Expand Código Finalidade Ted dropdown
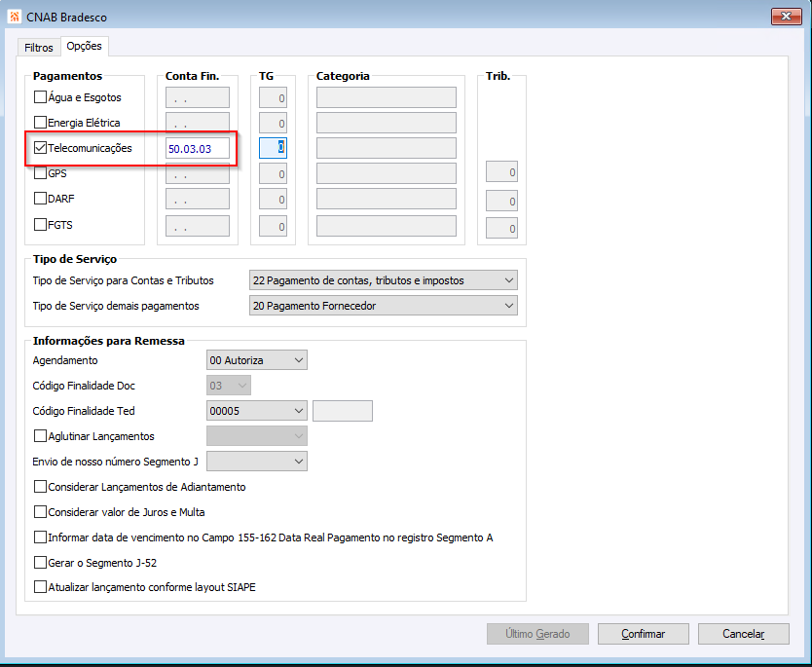The image size is (812, 667). (x=257, y=411)
